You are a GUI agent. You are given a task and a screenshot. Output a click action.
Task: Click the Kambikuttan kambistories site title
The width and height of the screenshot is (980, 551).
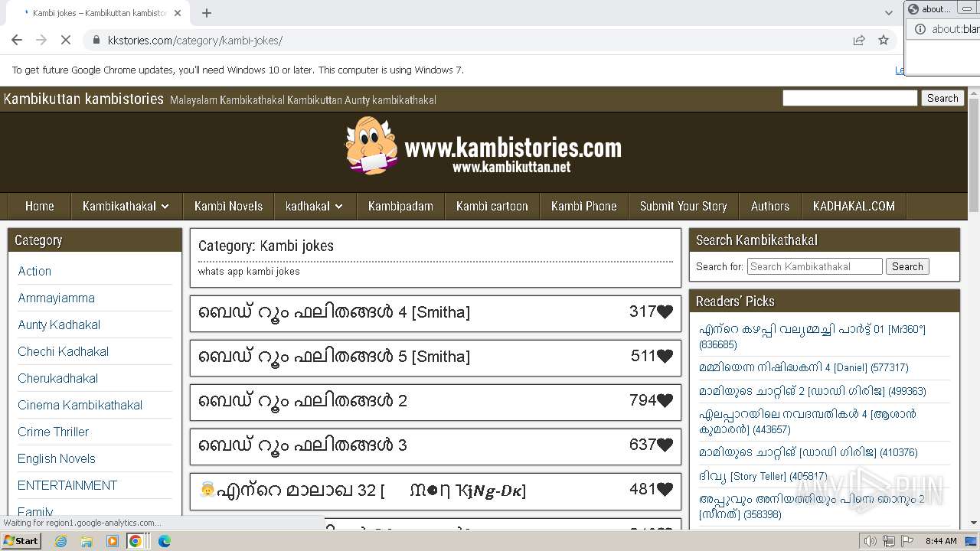coord(83,99)
